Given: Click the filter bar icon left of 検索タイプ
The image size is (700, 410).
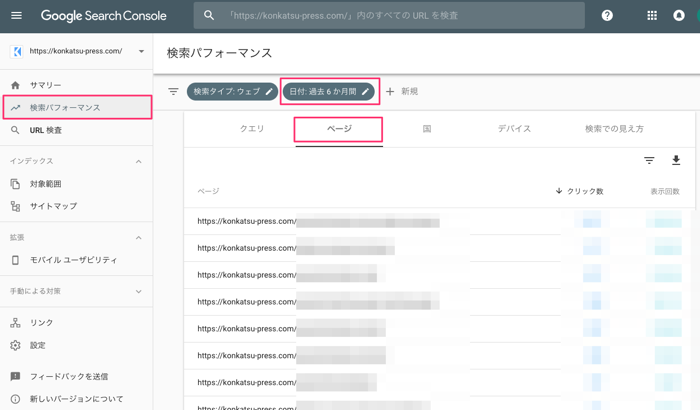Looking at the screenshot, I should click(173, 92).
